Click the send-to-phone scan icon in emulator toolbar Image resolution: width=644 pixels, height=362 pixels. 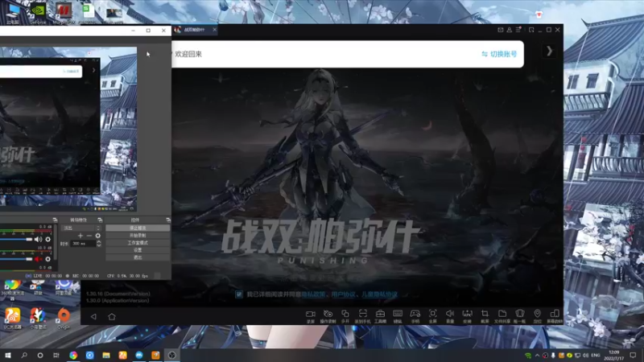click(x=362, y=314)
